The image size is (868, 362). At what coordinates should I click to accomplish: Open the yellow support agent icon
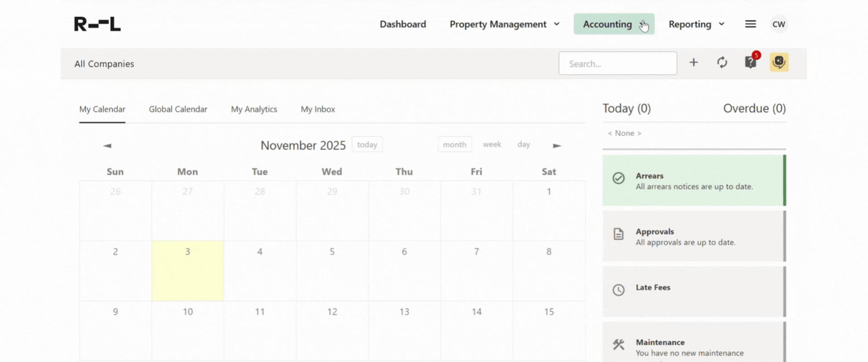pos(779,62)
